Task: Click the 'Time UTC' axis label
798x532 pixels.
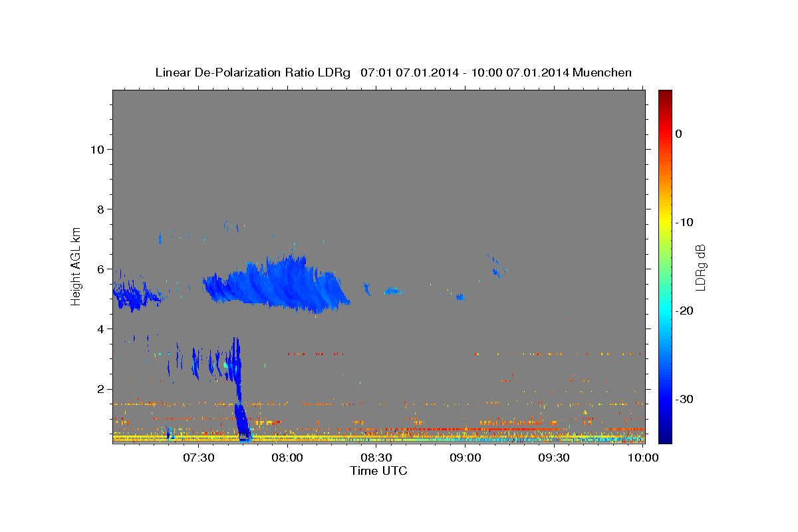Action: pyautogui.click(x=378, y=471)
